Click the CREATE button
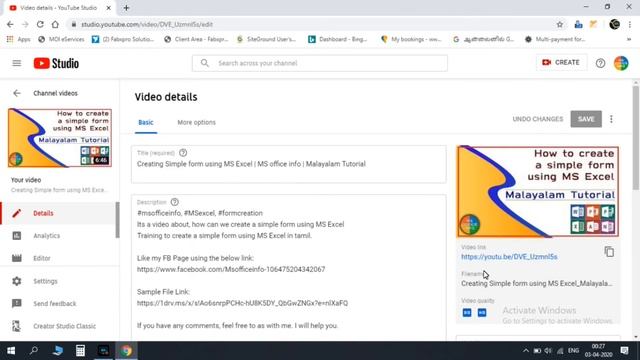This screenshot has width=640, height=360. pyautogui.click(x=561, y=62)
